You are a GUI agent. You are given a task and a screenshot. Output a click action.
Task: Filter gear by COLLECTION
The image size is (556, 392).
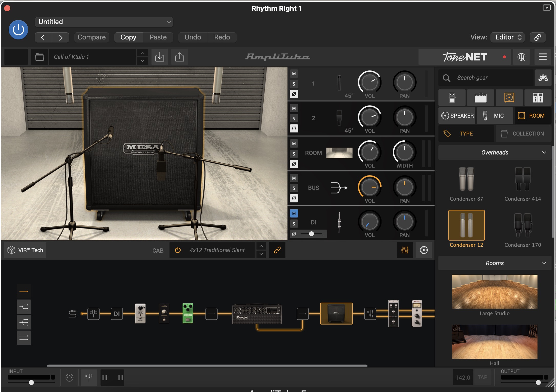(x=523, y=134)
